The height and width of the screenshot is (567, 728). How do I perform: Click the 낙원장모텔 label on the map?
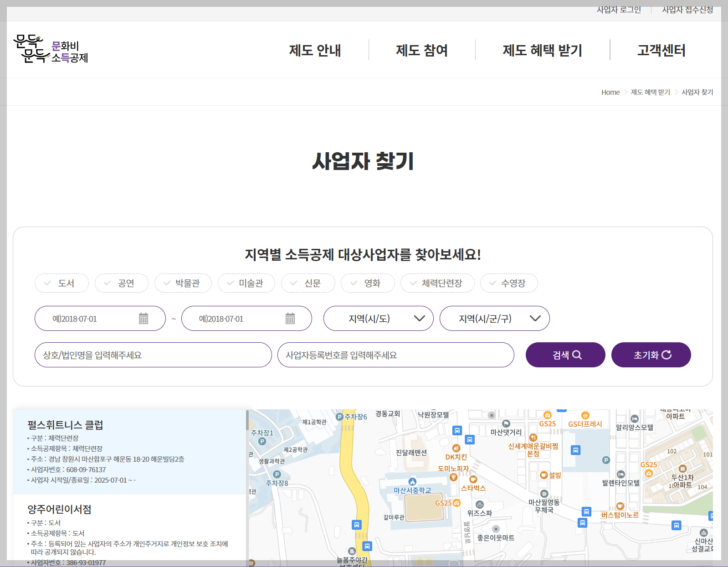(433, 414)
